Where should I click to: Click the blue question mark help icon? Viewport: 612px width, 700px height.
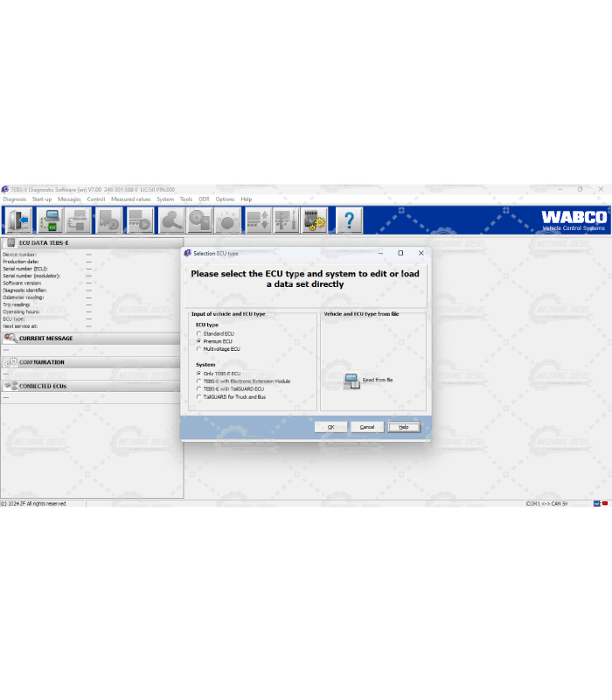(x=349, y=220)
